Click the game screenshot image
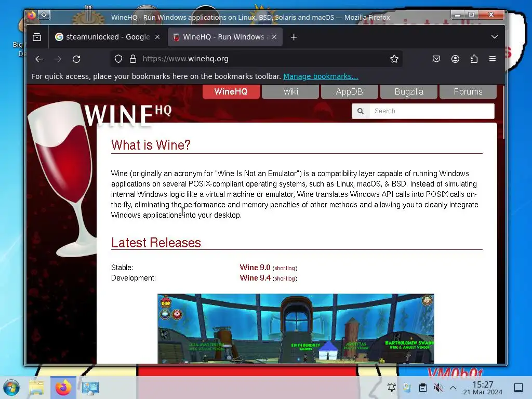The height and width of the screenshot is (399, 532). tap(296, 328)
